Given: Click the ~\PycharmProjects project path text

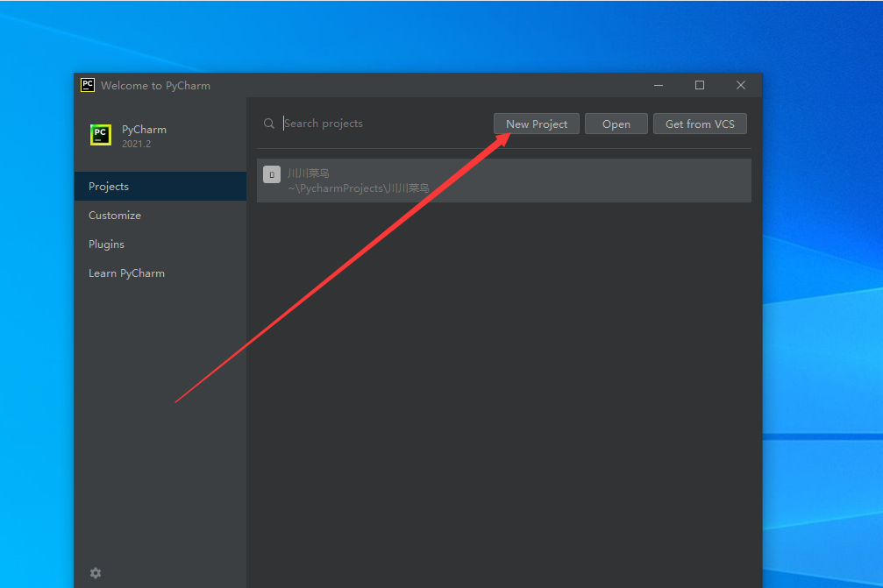Looking at the screenshot, I should click(x=358, y=188).
